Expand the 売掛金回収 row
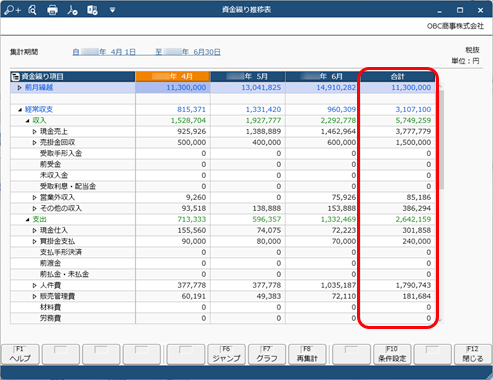The width and height of the screenshot is (493, 380). click(34, 143)
